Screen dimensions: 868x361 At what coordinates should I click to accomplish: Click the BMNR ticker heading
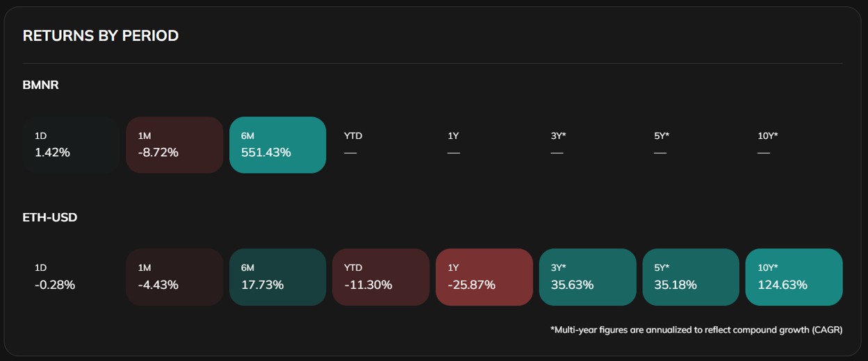[40, 85]
